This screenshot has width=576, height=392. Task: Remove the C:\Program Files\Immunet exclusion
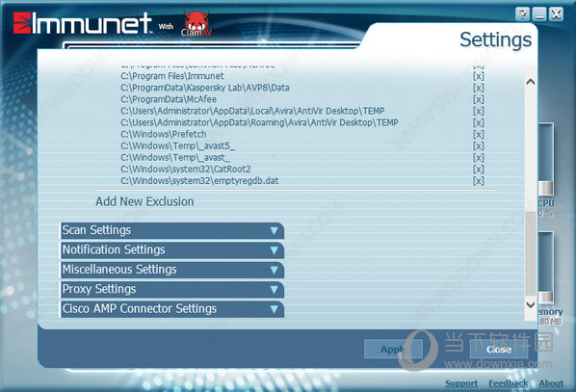[x=478, y=76]
